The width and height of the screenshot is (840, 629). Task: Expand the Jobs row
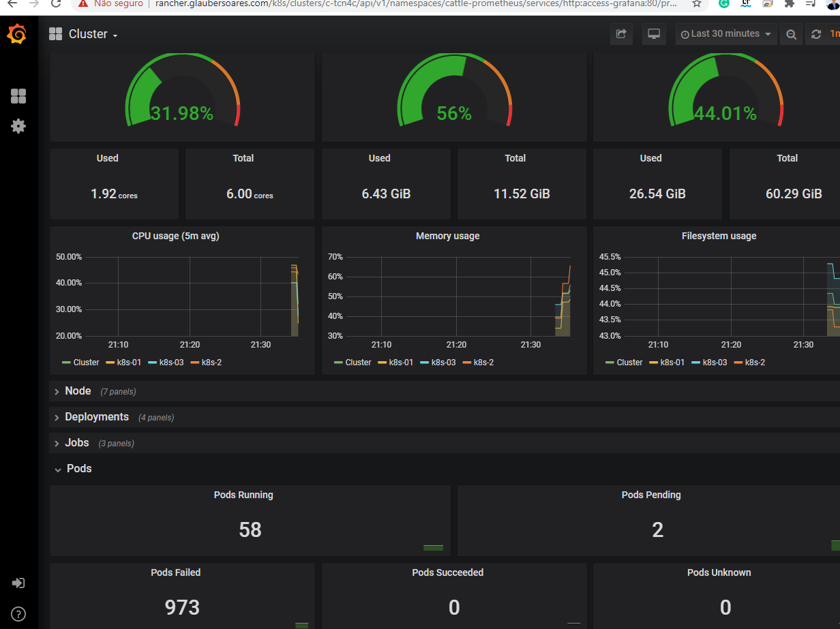point(76,442)
